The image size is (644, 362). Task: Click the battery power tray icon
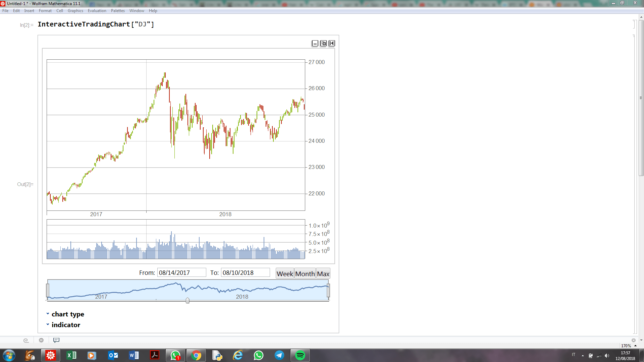(591, 356)
